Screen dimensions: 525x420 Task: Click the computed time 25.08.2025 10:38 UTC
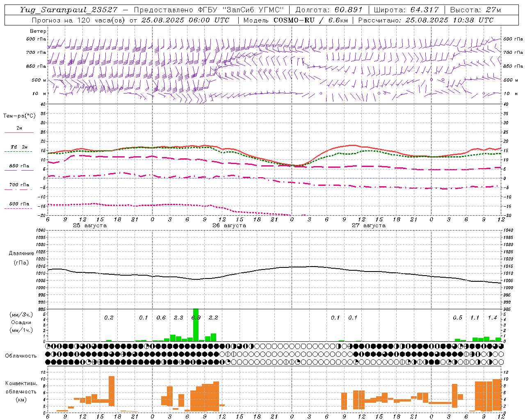450,20
